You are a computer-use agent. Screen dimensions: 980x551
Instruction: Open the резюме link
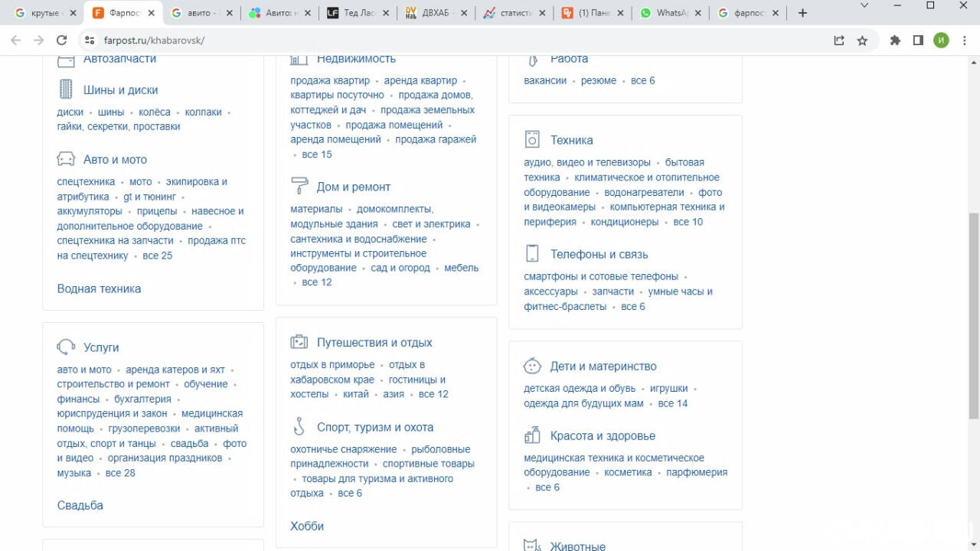[599, 80]
